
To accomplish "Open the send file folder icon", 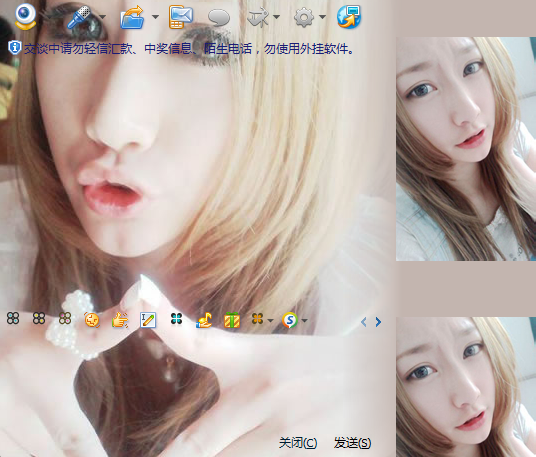I will 132,17.
